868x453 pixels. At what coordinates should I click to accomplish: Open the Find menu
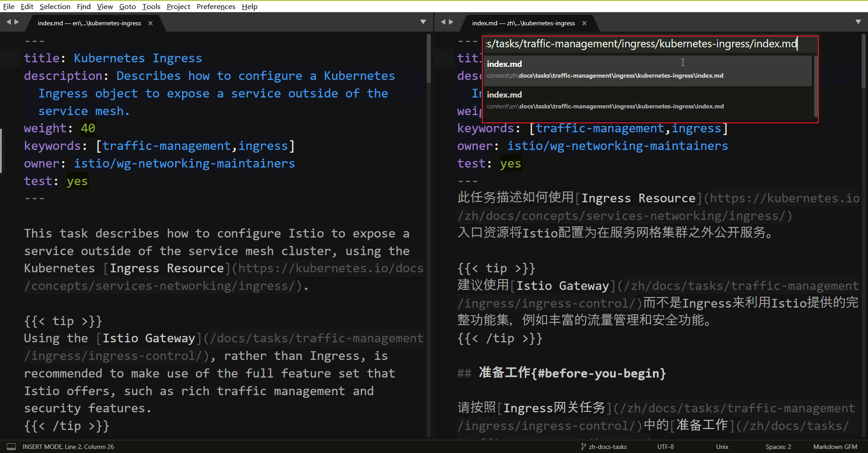coord(84,6)
